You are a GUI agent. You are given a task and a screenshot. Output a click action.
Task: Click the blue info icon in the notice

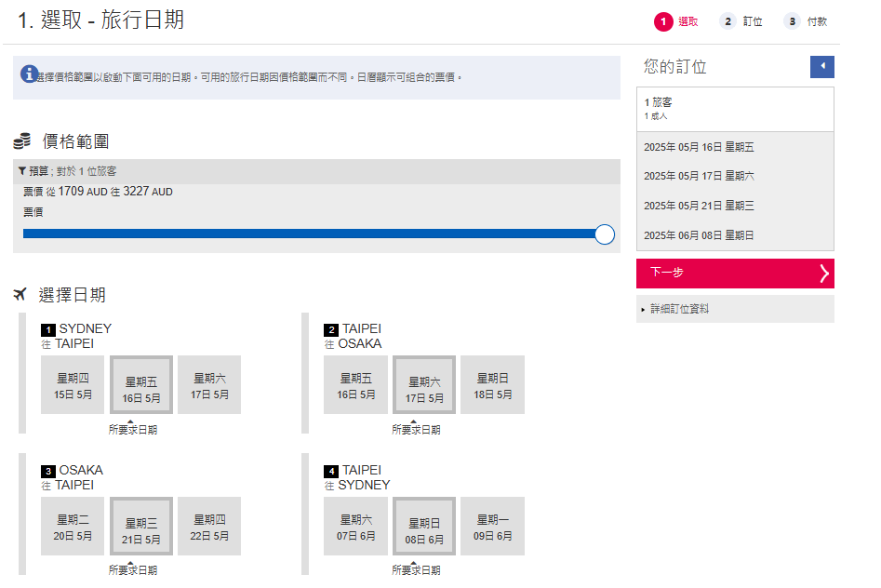click(29, 73)
